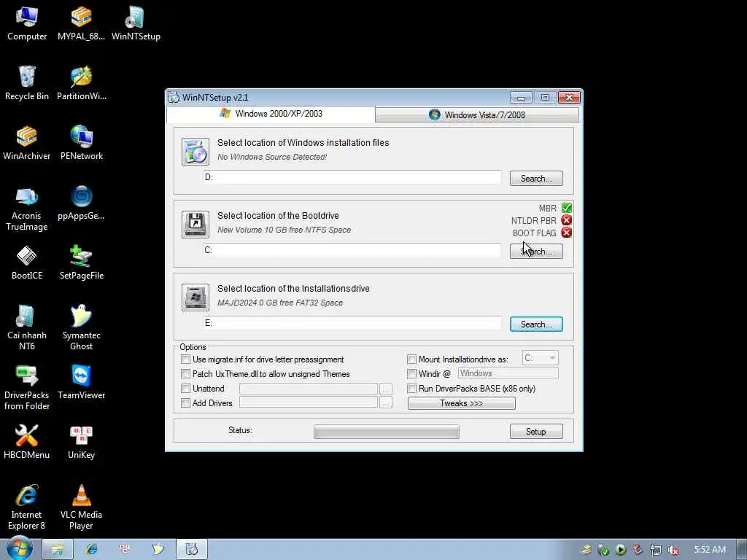Click the installation files path field D:
Image resolution: width=747 pixels, height=560 pixels.
pos(352,177)
